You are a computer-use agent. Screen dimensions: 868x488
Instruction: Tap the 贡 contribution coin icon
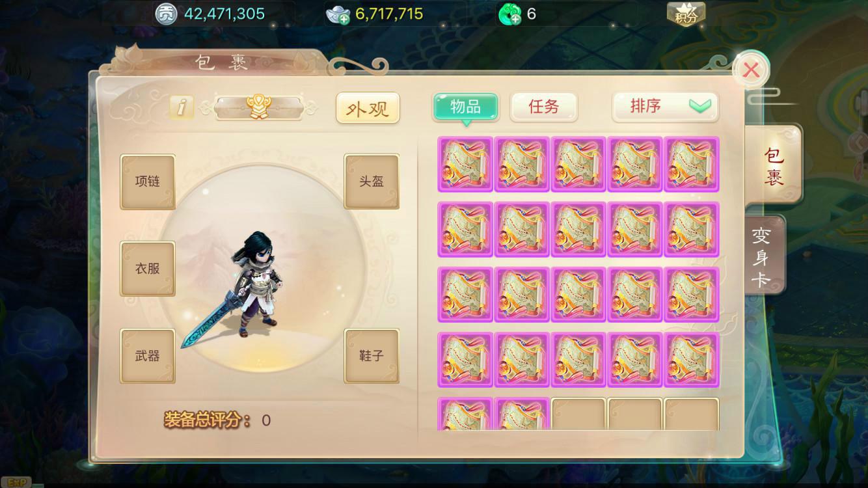[x=167, y=14]
